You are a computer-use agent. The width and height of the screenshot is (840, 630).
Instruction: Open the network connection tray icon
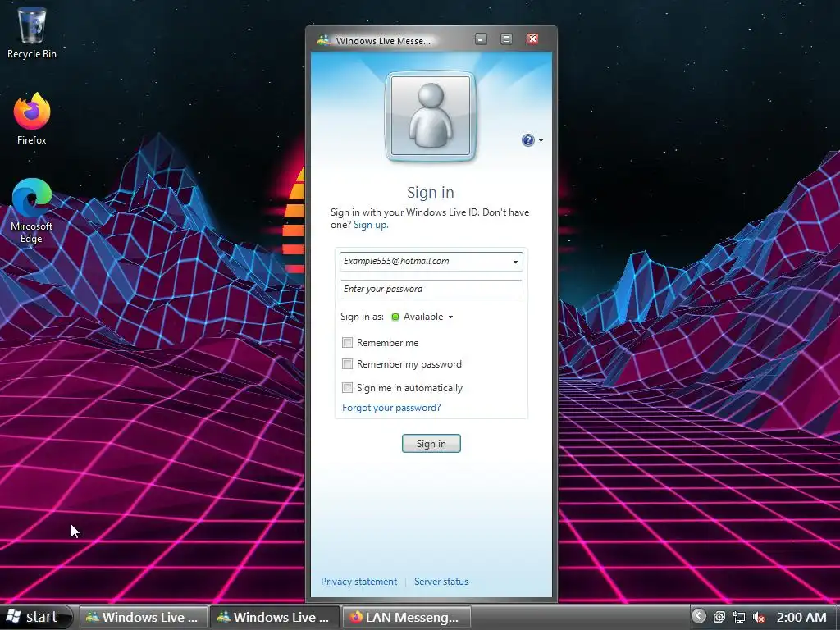739,617
